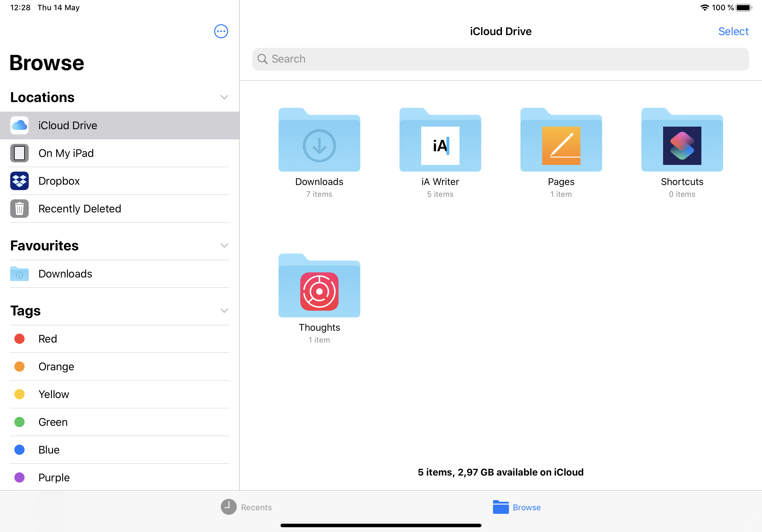Tap the home indicator bar
The width and height of the screenshot is (762, 532).
pos(381,525)
